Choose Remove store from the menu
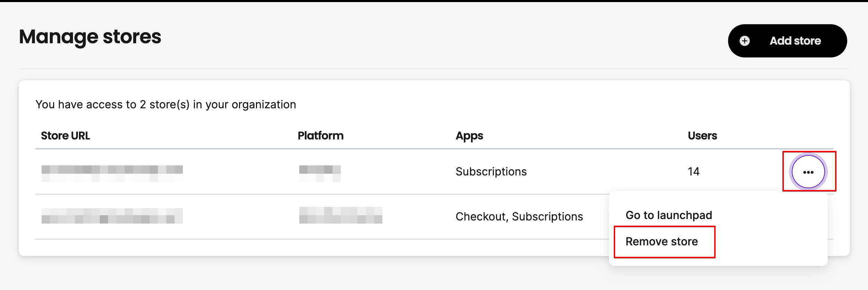 point(662,242)
